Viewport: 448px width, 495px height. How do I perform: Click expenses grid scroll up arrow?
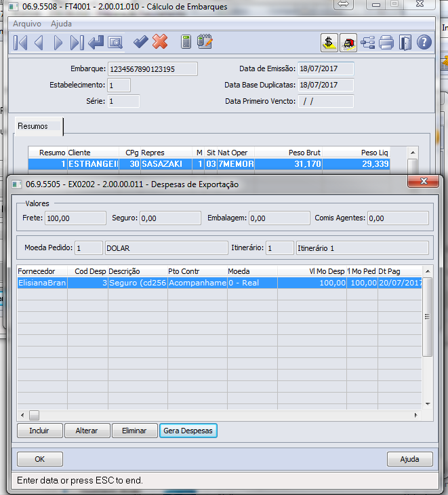(428, 271)
